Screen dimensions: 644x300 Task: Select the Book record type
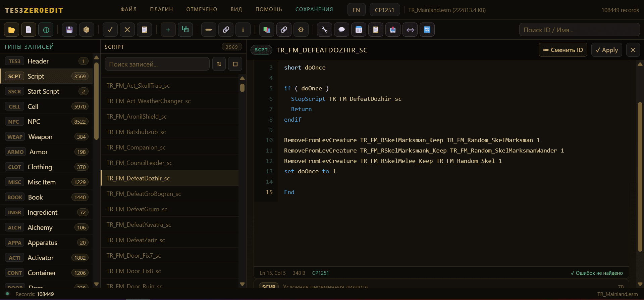47,197
